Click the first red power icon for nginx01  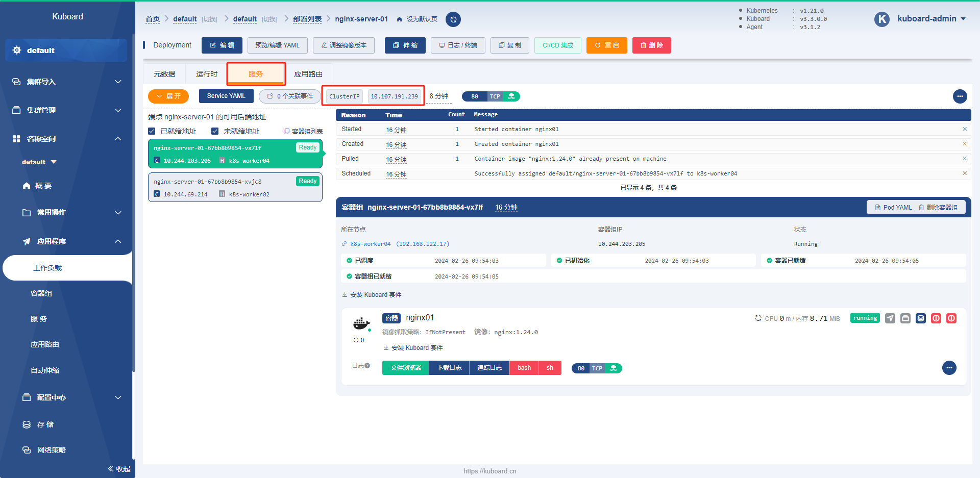[936, 318]
